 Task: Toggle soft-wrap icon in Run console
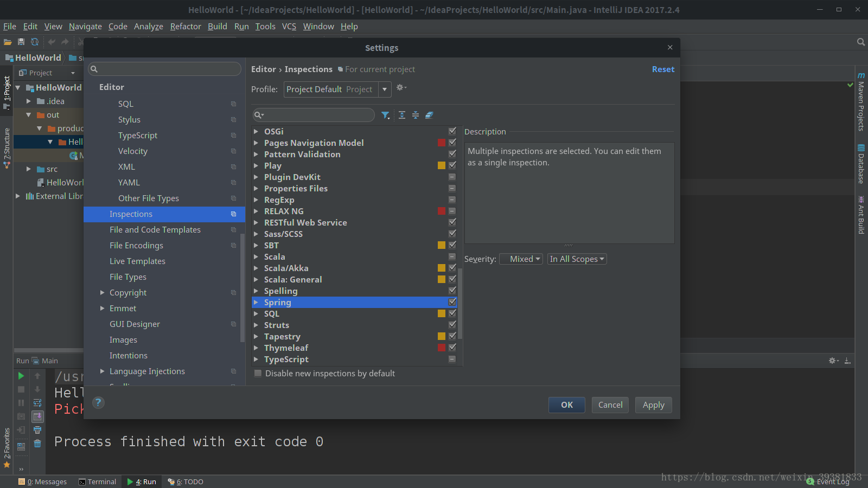37,403
